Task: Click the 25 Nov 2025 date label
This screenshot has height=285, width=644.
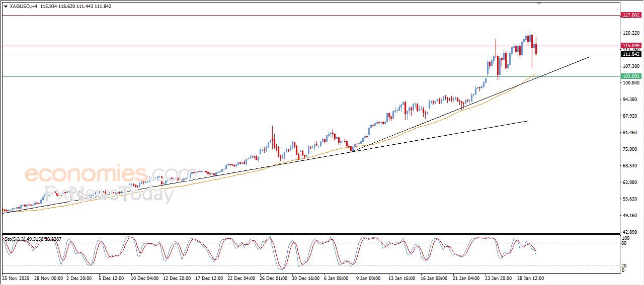Action: pos(17,278)
